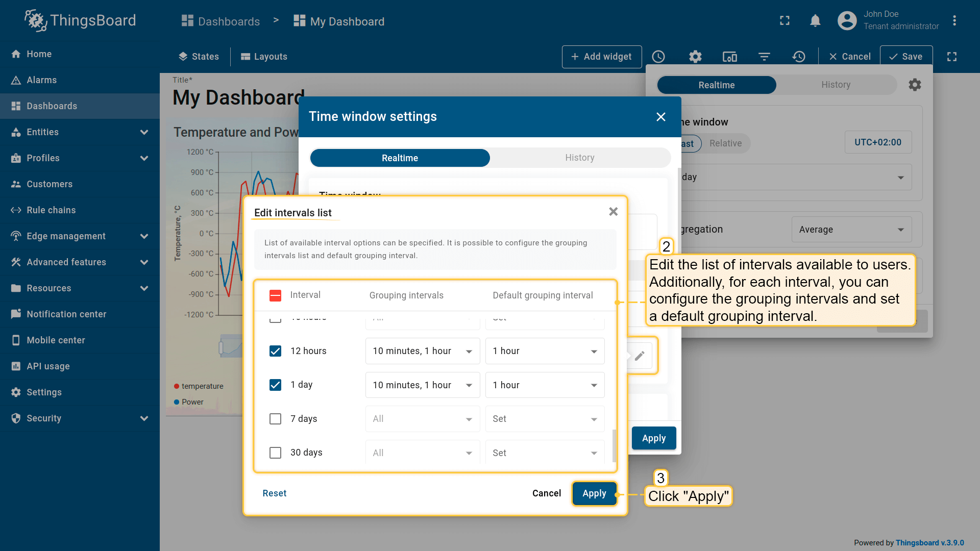The image size is (980, 551).
Task: Toggle the header select-all interval checkbox
Action: 275,295
